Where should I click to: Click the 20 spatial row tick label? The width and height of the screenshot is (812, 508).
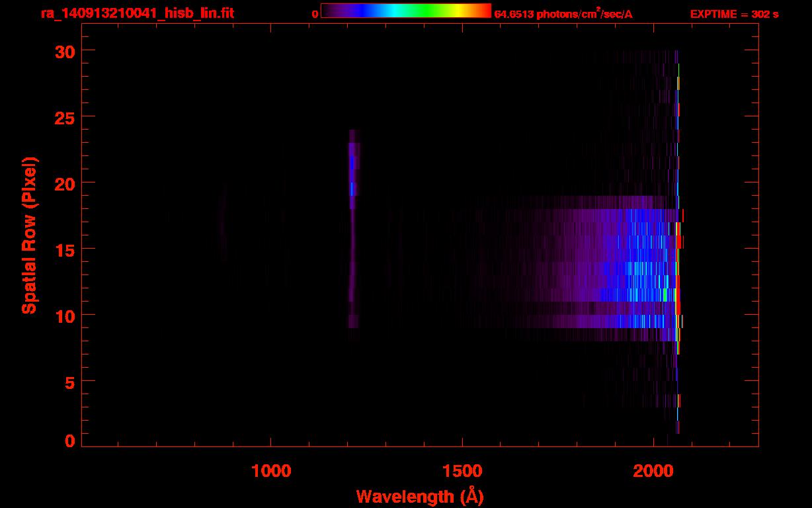65,183
